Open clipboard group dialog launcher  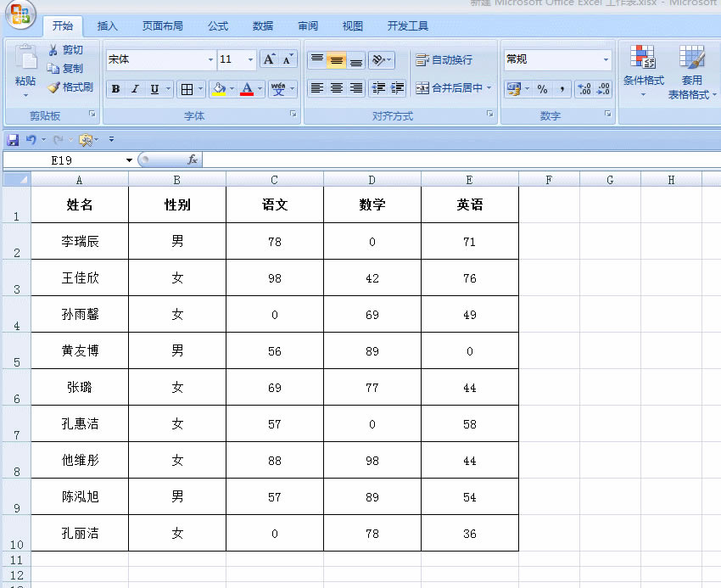[92, 114]
